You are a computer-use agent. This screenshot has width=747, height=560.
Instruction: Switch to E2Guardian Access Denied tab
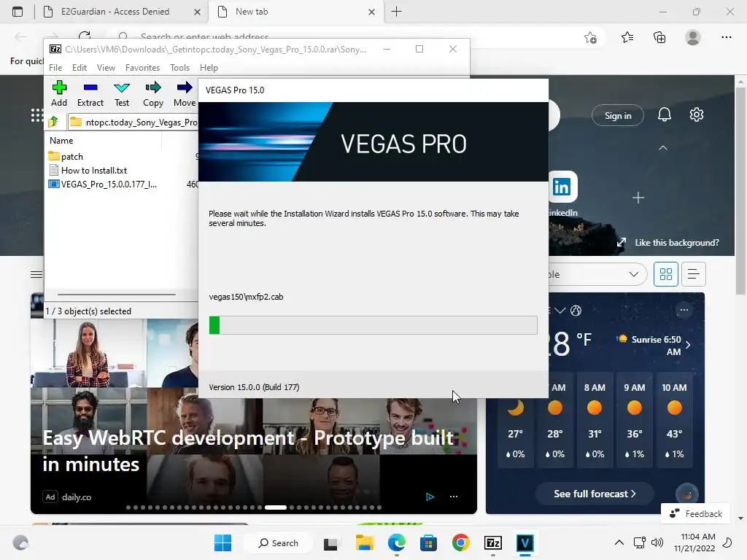(x=115, y=12)
